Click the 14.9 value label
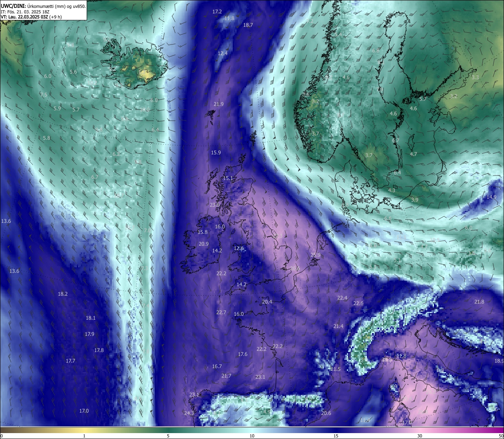This screenshot has width=504, height=439. click(491, 197)
